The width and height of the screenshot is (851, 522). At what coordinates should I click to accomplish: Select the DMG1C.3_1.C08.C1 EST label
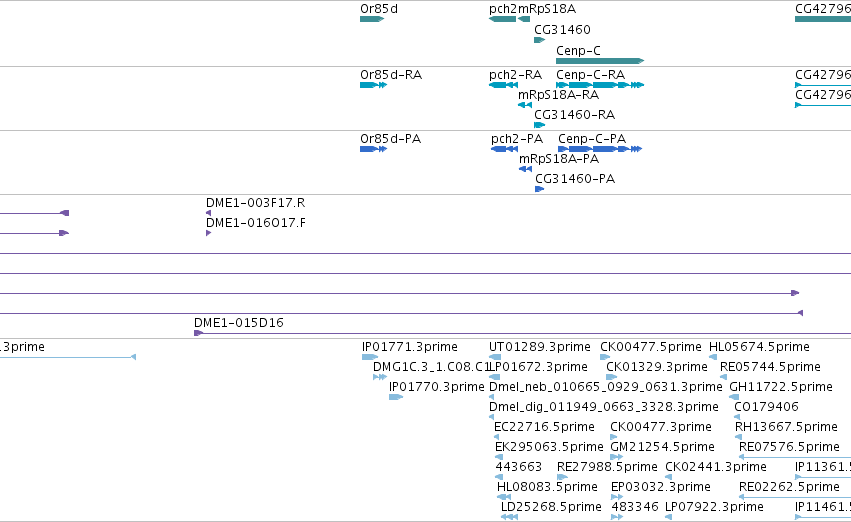431,367
